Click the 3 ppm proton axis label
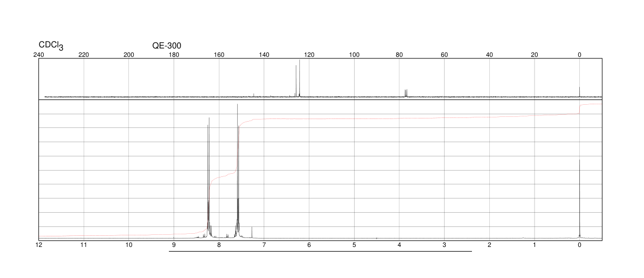 click(444, 245)
